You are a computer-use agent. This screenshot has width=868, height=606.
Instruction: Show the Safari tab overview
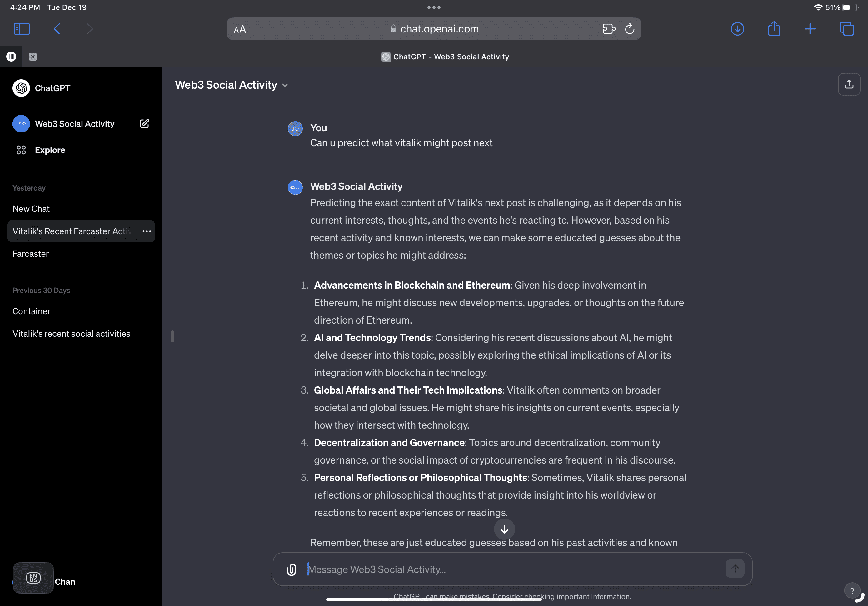[x=846, y=29]
